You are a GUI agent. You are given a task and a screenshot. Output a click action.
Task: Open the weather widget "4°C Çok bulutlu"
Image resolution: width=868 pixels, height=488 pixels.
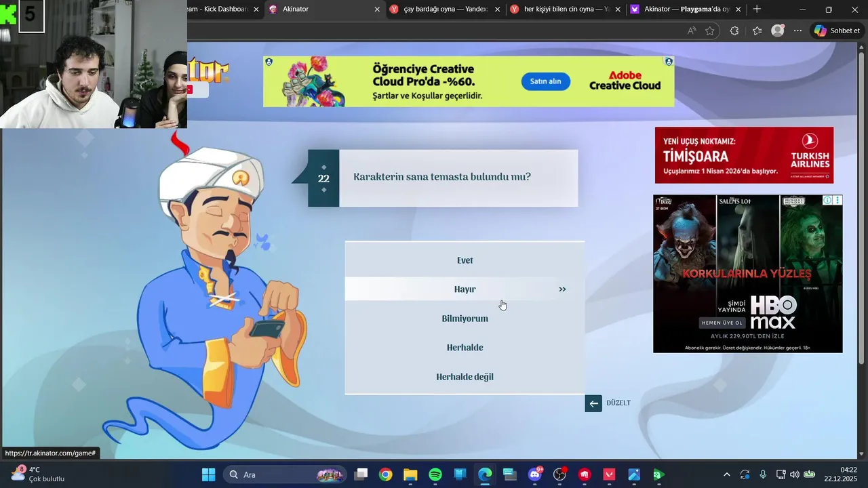(x=37, y=474)
